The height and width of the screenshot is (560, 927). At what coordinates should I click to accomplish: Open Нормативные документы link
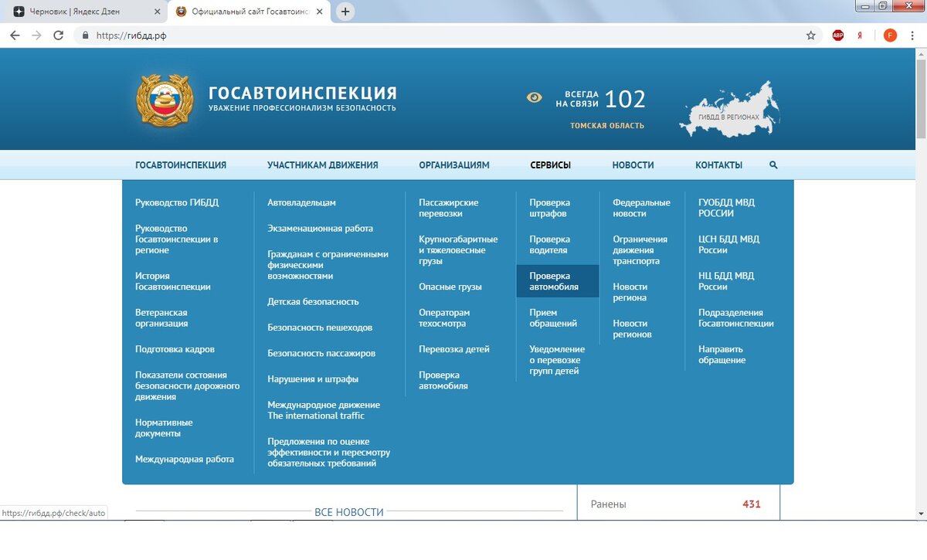click(x=164, y=428)
